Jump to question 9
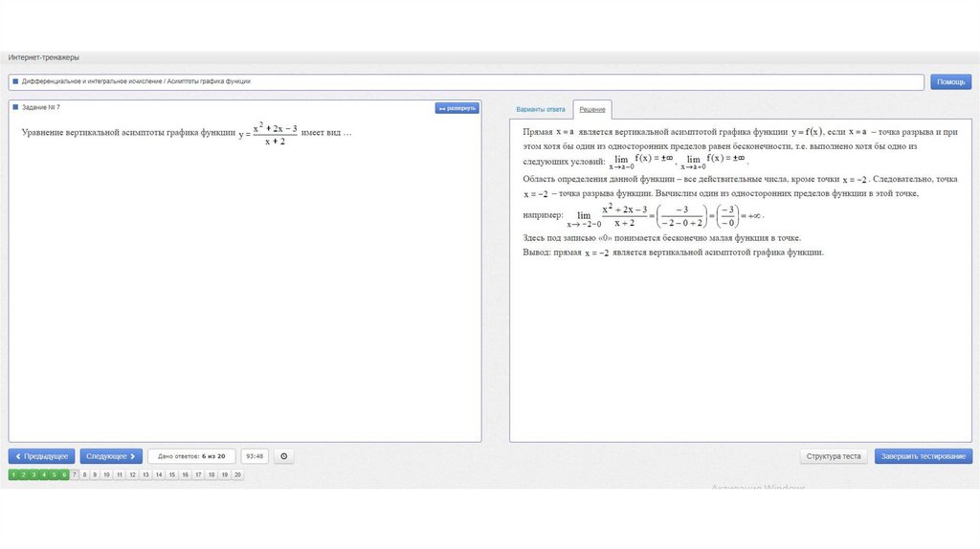 coord(95,474)
